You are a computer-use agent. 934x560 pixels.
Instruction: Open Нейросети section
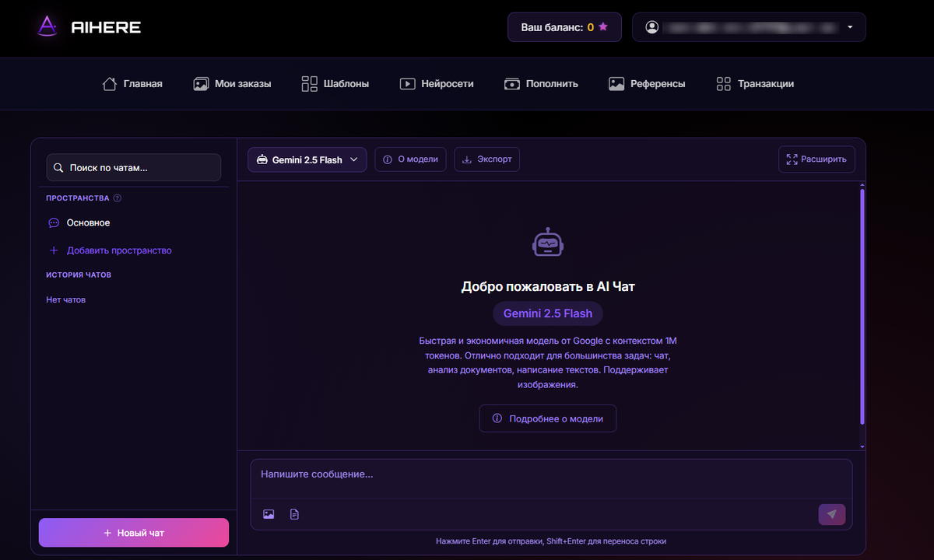(437, 83)
